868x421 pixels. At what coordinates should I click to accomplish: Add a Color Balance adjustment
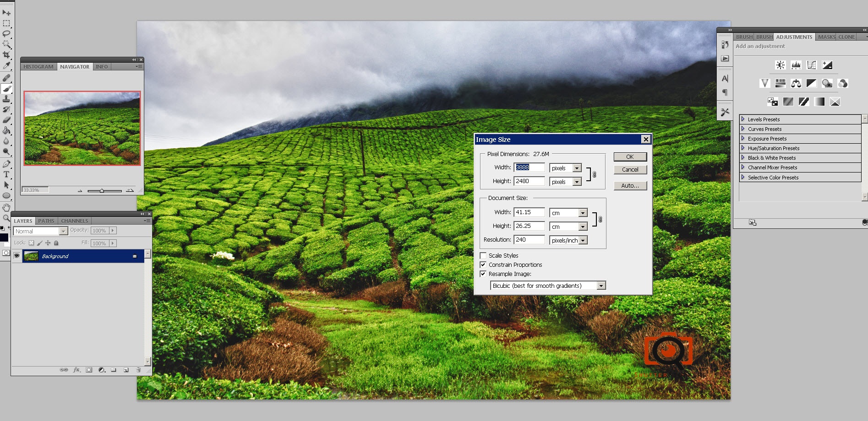[796, 83]
